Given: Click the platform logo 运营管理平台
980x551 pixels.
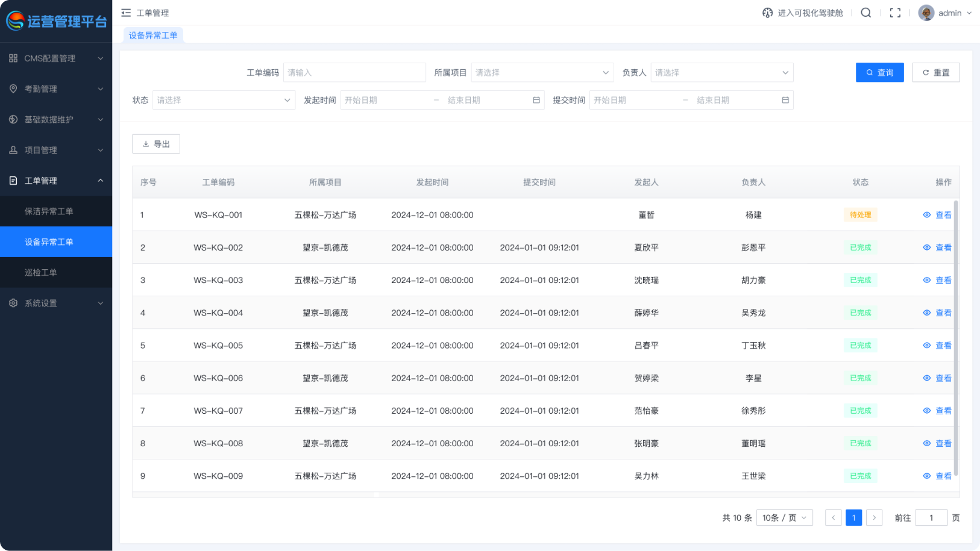Looking at the screenshot, I should point(57,21).
